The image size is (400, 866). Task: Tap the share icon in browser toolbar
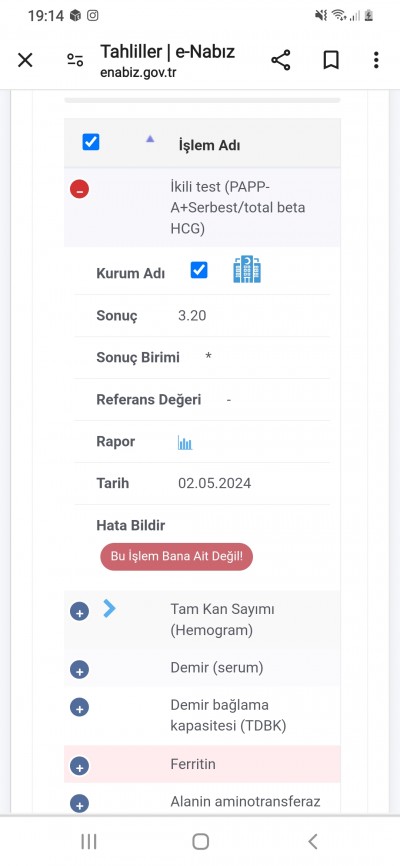point(281,60)
